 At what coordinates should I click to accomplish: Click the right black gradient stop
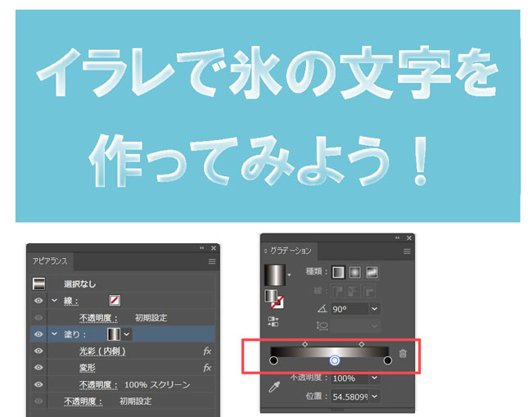pos(388,360)
